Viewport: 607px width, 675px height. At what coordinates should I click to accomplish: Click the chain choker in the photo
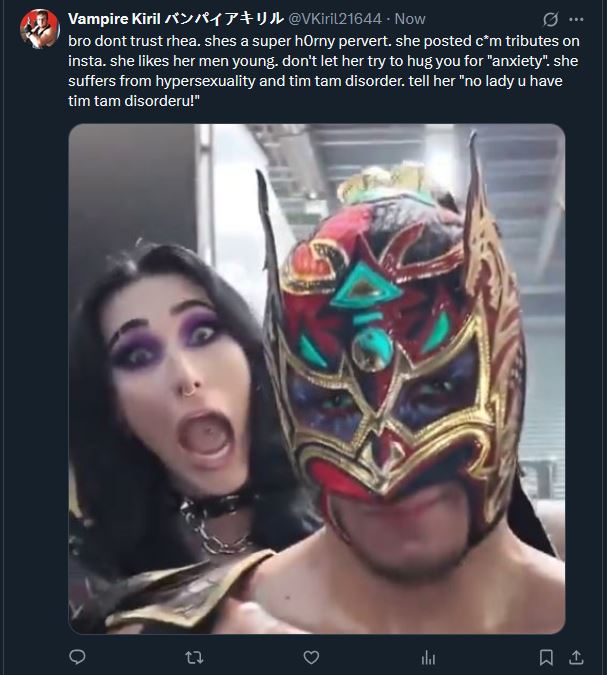click(217, 523)
